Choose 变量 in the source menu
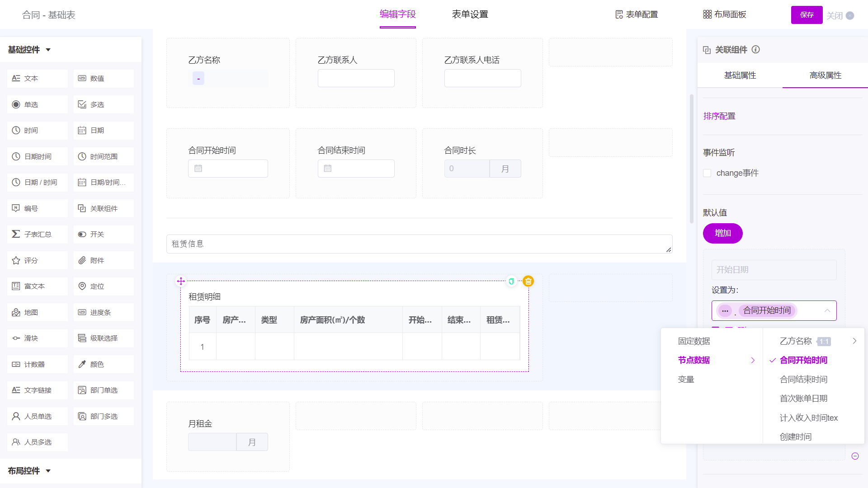 pyautogui.click(x=686, y=380)
